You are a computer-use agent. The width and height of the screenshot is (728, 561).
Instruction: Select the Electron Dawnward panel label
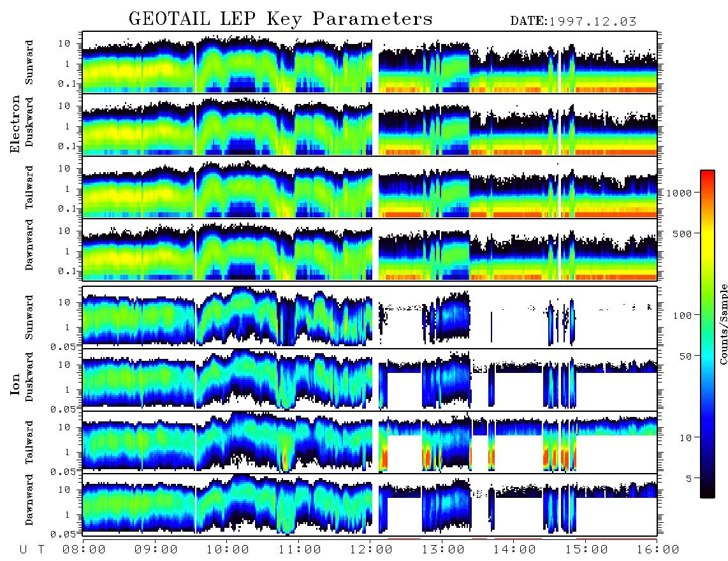[29, 245]
